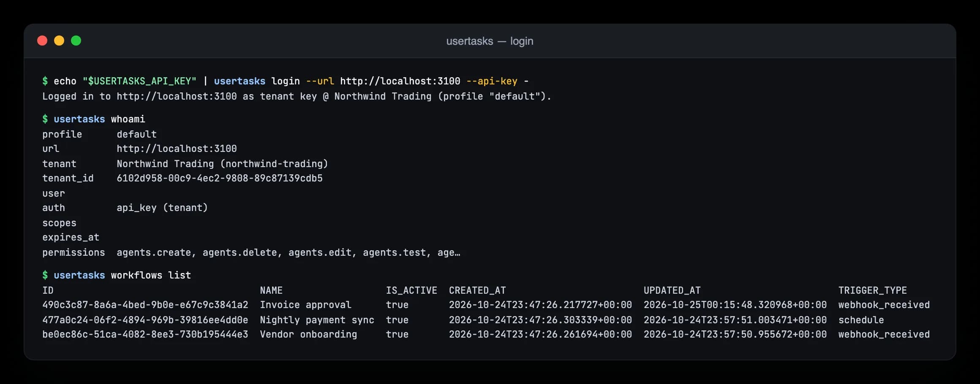Minimize the terminal using the yellow button

coord(59,41)
